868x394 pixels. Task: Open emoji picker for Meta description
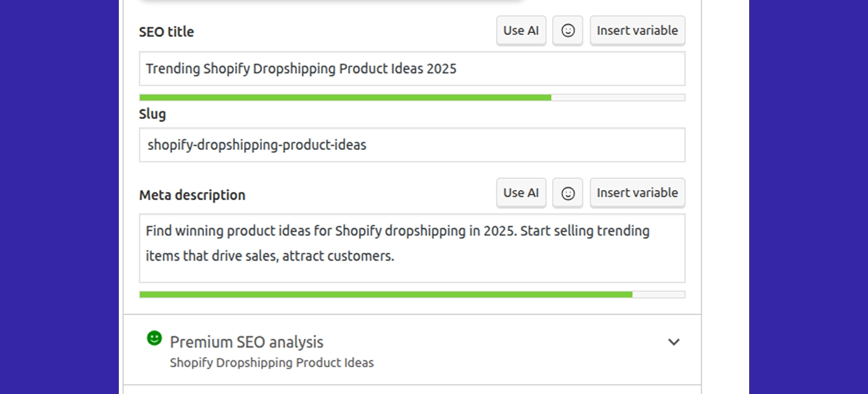(567, 193)
